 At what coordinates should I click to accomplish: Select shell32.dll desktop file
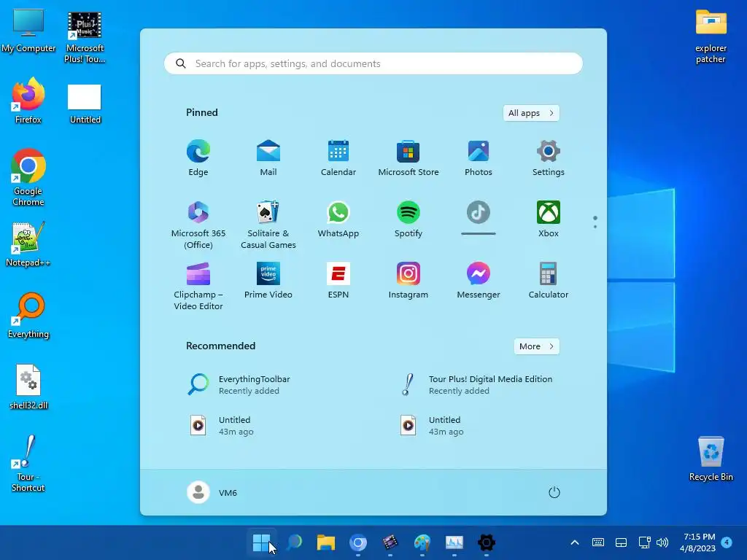[28, 386]
